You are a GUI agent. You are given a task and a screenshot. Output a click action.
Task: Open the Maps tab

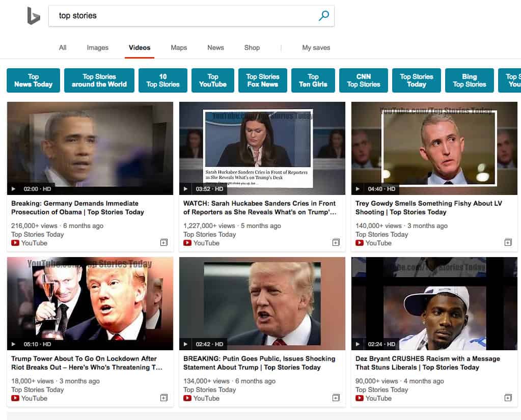point(179,47)
